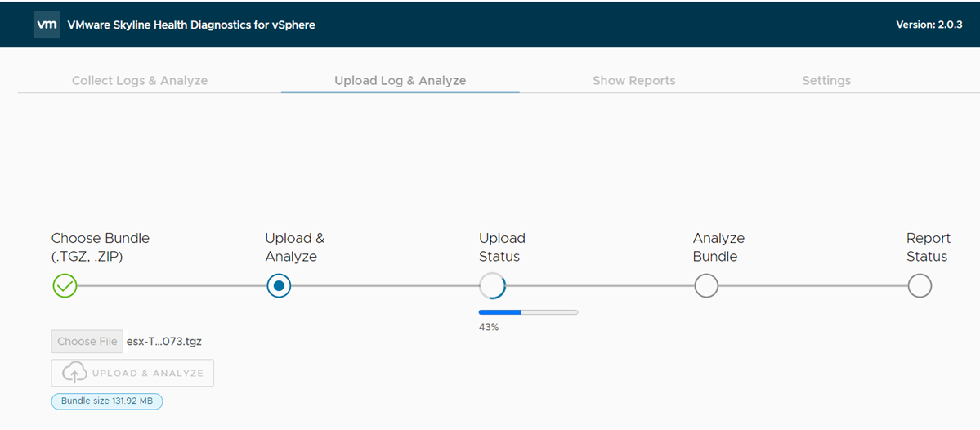The height and width of the screenshot is (430, 980).
Task: Click the upload progress bar
Action: 528,312
